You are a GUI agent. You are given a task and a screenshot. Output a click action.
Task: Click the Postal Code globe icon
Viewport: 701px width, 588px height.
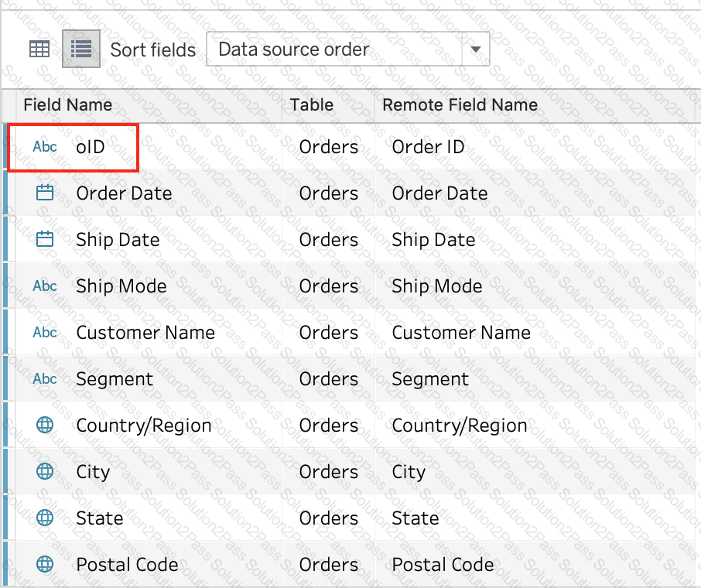point(45,565)
